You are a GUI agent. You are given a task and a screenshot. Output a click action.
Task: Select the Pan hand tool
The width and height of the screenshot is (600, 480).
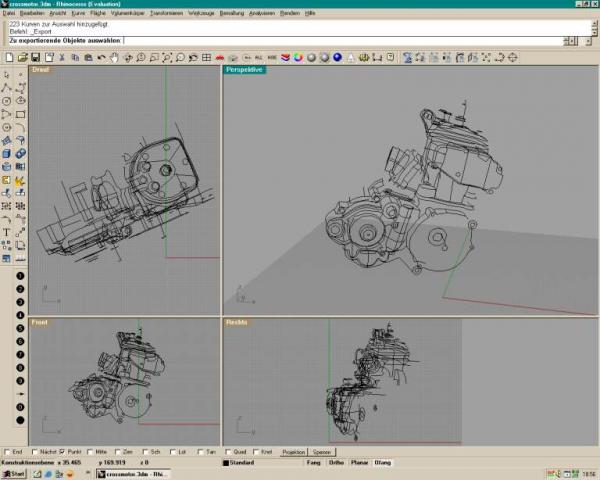click(114, 58)
